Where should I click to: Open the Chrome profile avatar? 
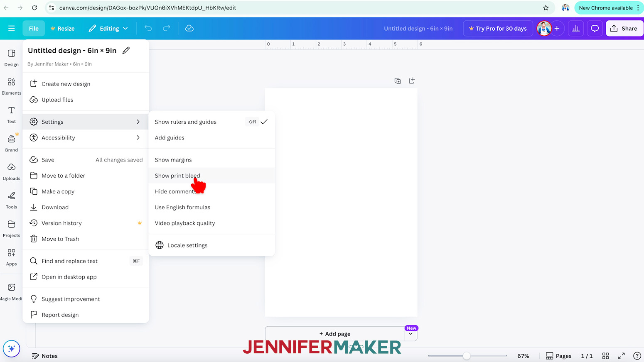pyautogui.click(x=565, y=7)
